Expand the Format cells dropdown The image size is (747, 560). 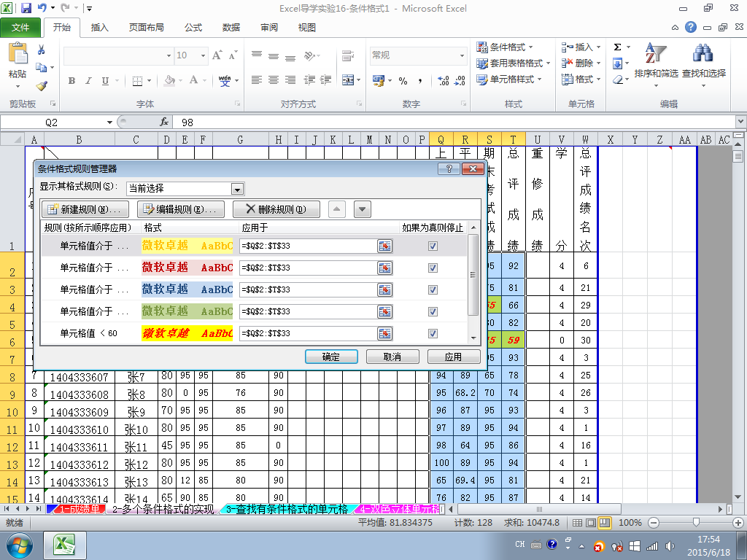point(598,79)
